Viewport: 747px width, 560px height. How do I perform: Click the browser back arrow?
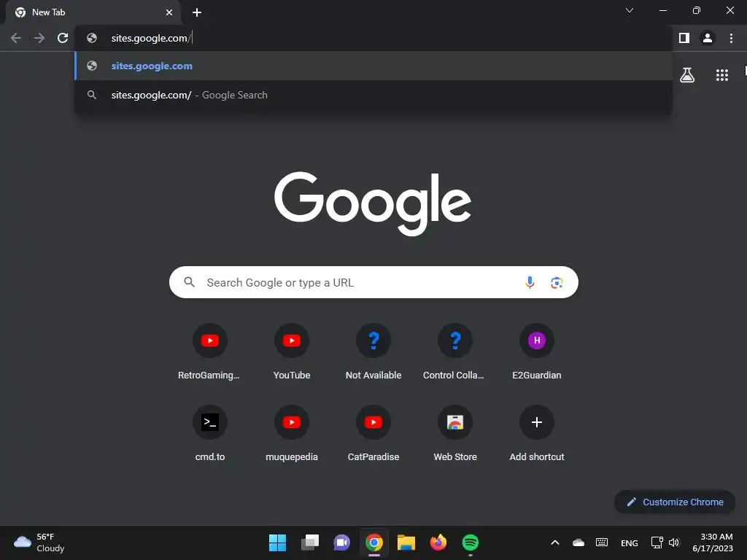point(16,38)
